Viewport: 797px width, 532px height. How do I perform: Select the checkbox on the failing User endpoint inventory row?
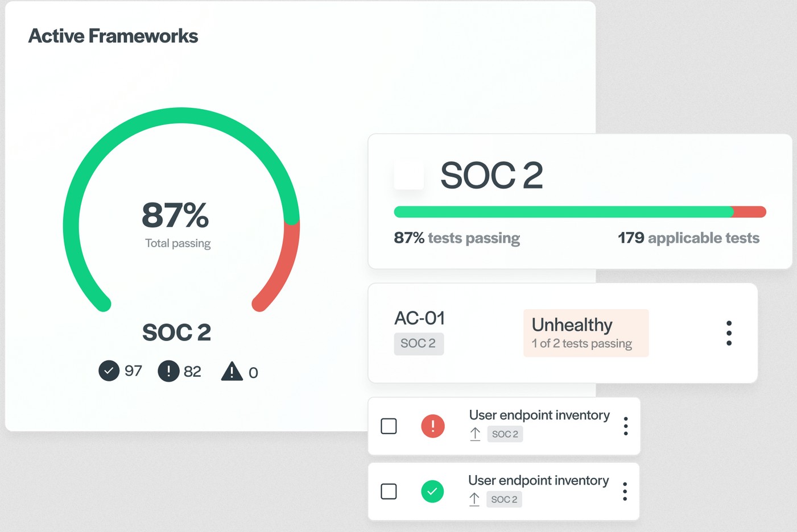tap(389, 425)
